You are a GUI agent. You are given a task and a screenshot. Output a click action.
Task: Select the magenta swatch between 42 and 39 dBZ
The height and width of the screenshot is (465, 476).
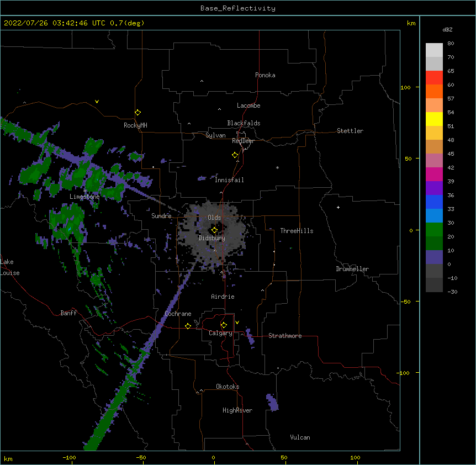(x=434, y=174)
